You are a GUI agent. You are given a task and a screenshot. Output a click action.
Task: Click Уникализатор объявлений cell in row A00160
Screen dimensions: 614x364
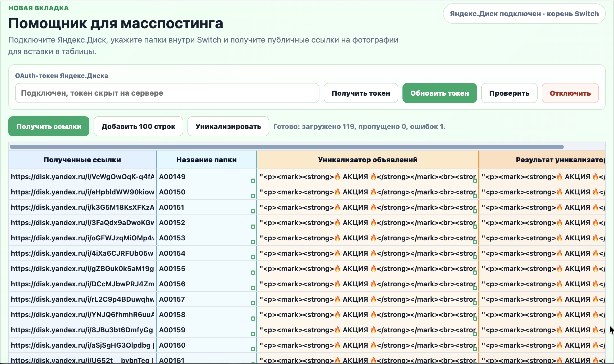click(x=368, y=345)
